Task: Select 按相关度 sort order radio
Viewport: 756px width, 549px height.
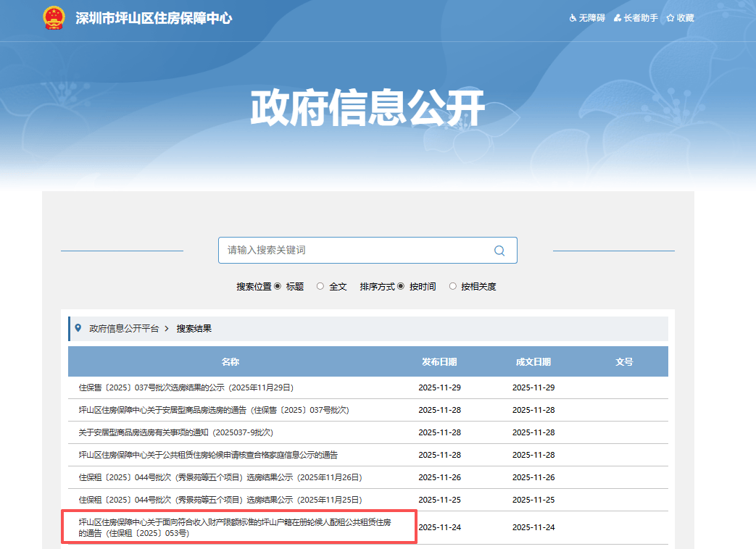Action: 453,286
